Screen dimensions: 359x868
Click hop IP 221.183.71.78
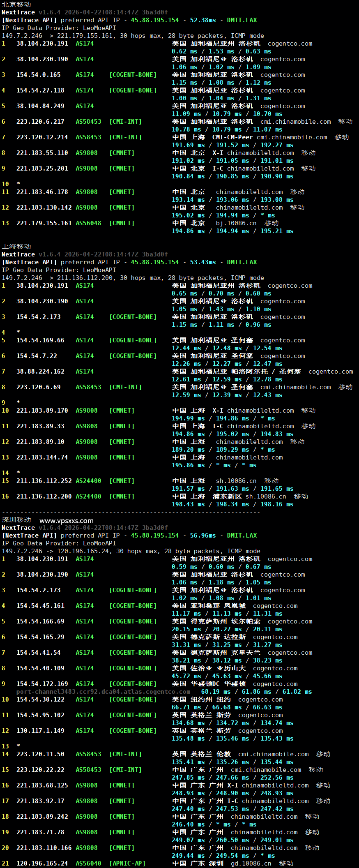(x=40, y=832)
